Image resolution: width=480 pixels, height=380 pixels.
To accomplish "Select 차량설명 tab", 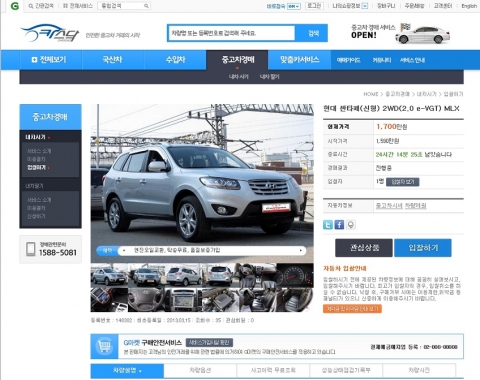I will point(127,370).
